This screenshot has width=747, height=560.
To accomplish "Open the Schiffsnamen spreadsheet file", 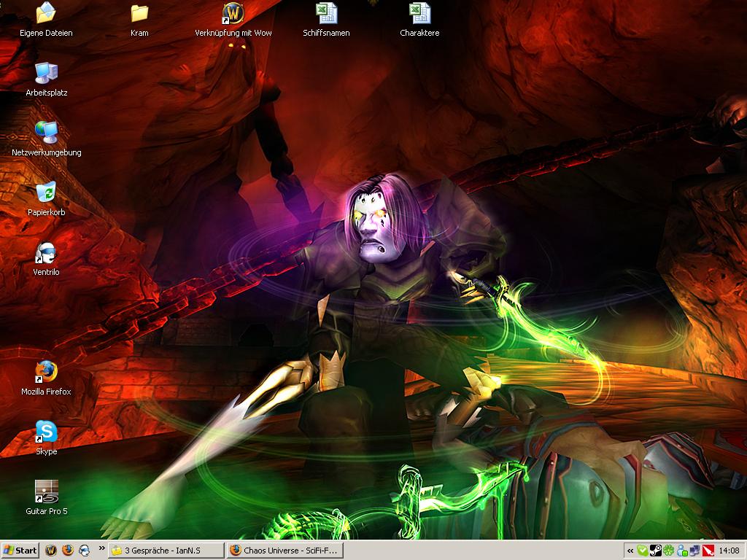I will point(326,13).
